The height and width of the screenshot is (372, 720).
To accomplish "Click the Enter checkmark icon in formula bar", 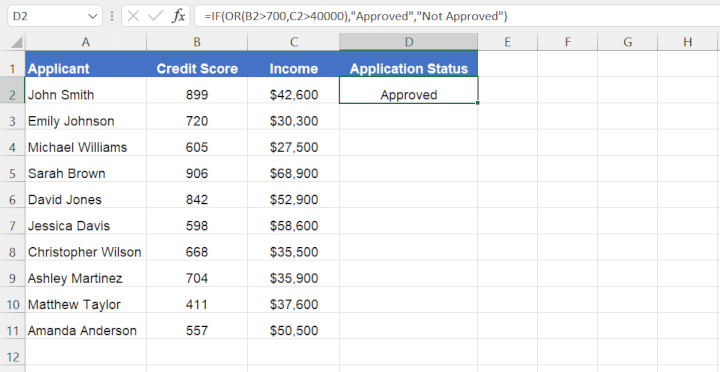I will (x=156, y=17).
